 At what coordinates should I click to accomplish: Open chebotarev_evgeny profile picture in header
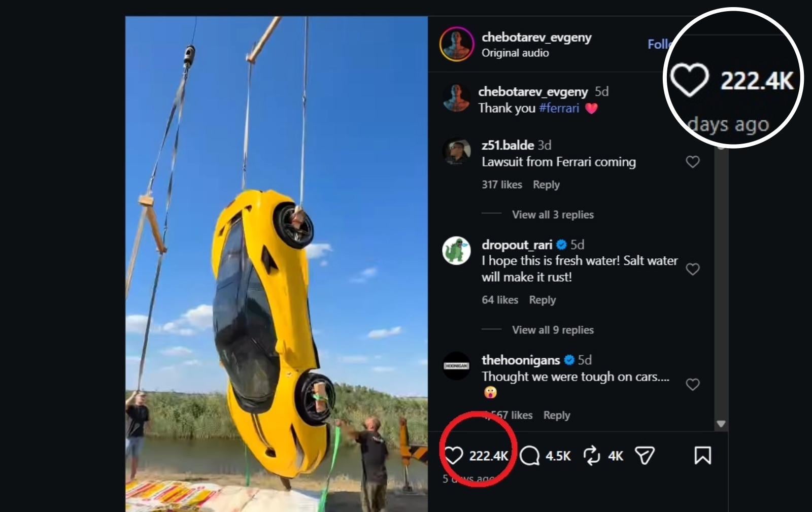[456, 44]
